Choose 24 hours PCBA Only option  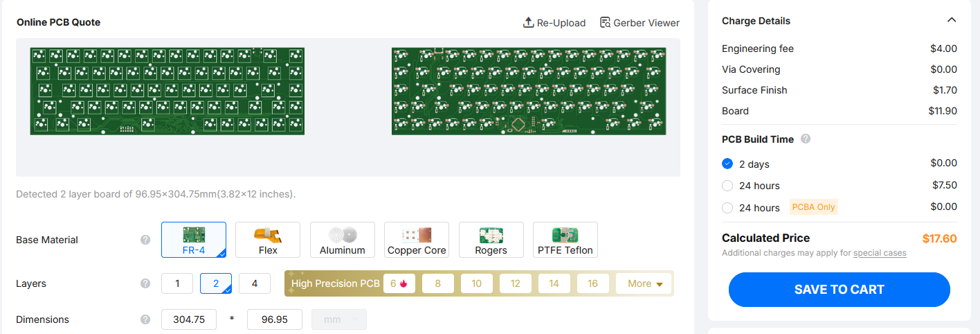[x=727, y=207]
